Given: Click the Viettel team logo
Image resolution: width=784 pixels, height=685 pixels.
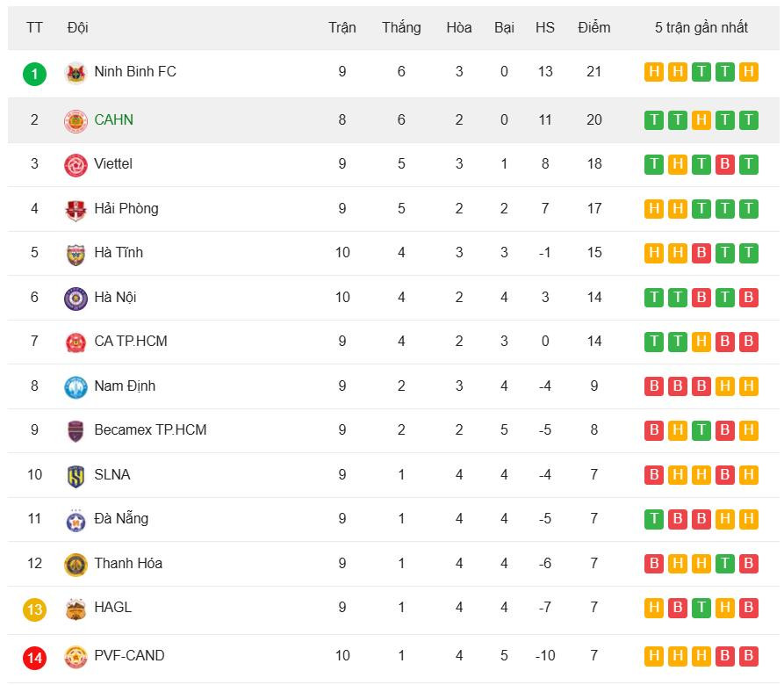Looking at the screenshot, I should pyautogui.click(x=76, y=165).
